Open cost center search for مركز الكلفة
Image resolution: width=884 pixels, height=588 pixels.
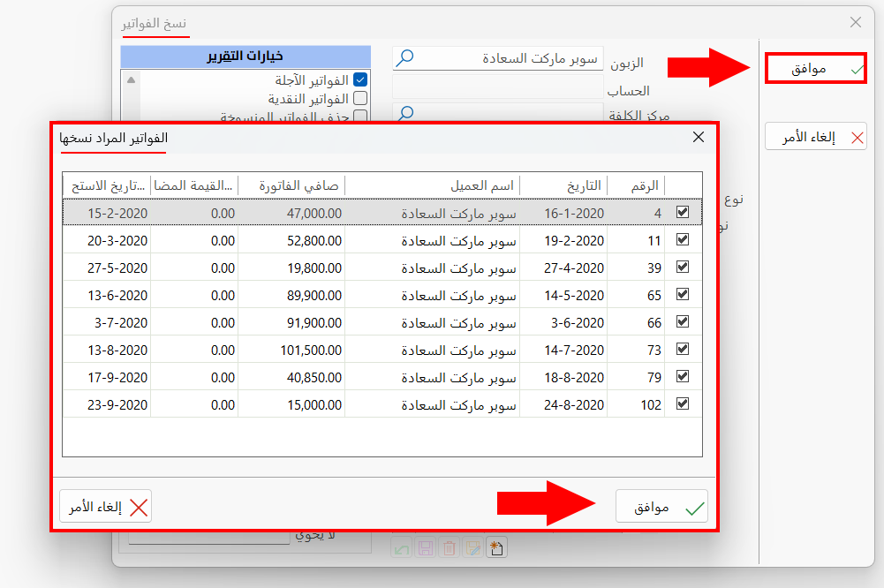coord(406,114)
